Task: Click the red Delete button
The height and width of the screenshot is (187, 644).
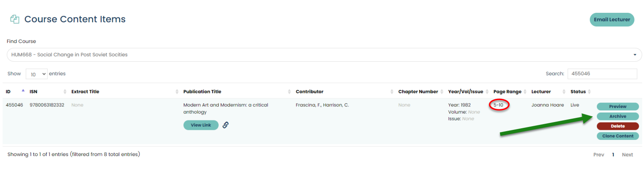Action: pyautogui.click(x=618, y=126)
